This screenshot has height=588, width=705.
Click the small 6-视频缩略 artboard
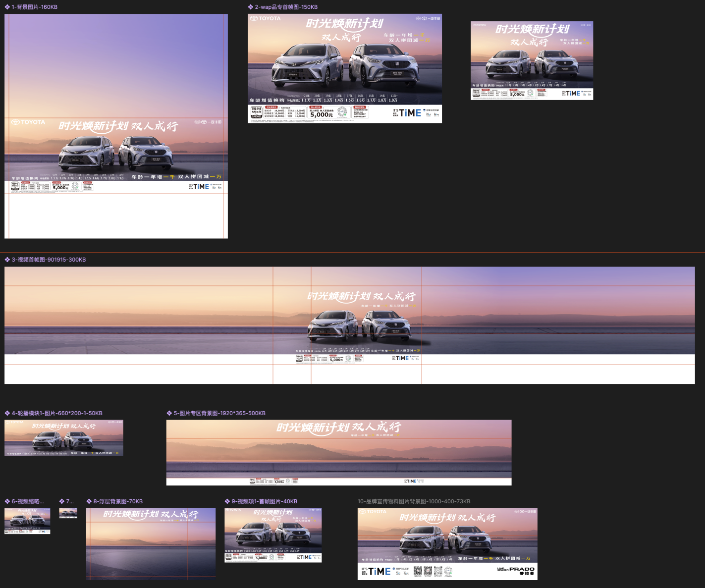pyautogui.click(x=27, y=521)
